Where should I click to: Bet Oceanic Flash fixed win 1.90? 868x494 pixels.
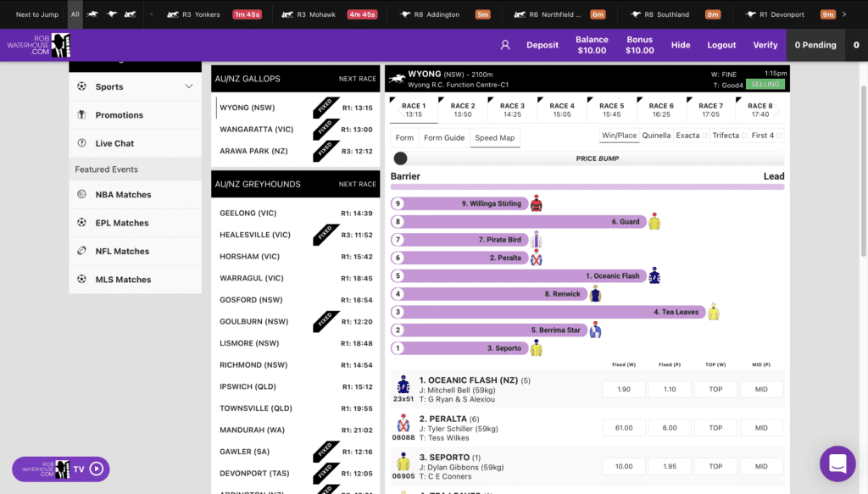(624, 390)
